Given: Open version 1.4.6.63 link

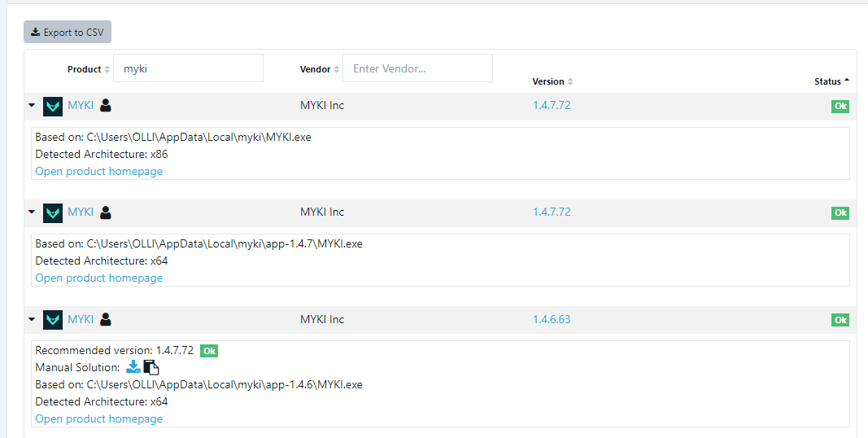Looking at the screenshot, I should click(552, 319).
